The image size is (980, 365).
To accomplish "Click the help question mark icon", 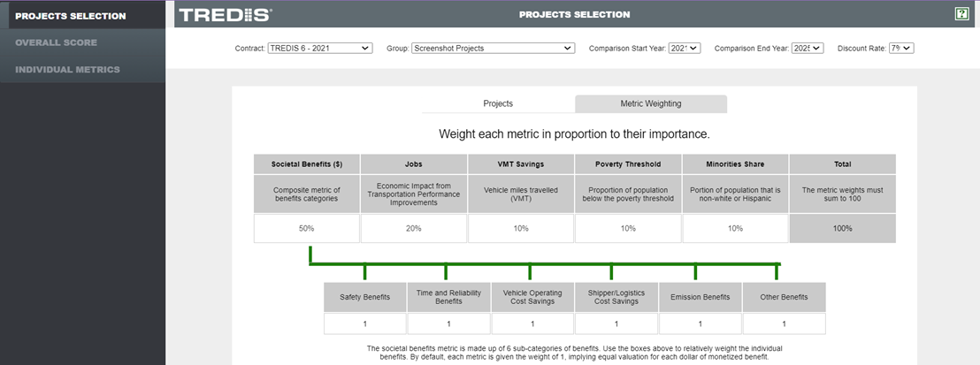I will click(x=961, y=14).
